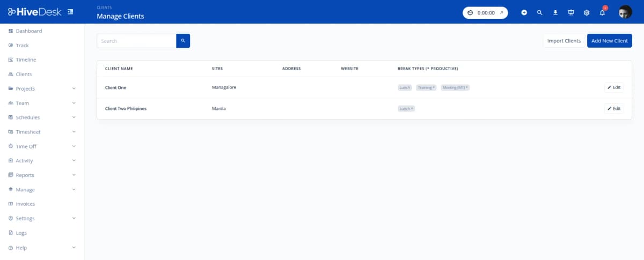
Task: Click the Manila site cell
Action: [x=219, y=109]
